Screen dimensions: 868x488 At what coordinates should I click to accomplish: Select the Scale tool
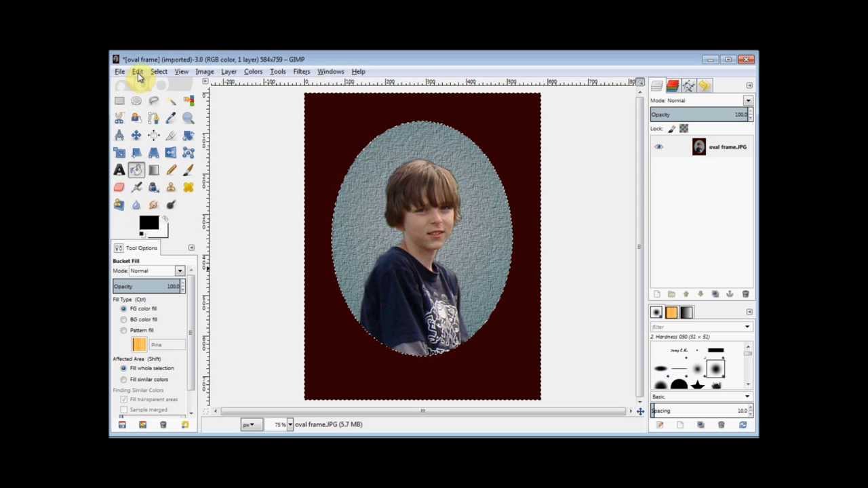[x=119, y=153]
